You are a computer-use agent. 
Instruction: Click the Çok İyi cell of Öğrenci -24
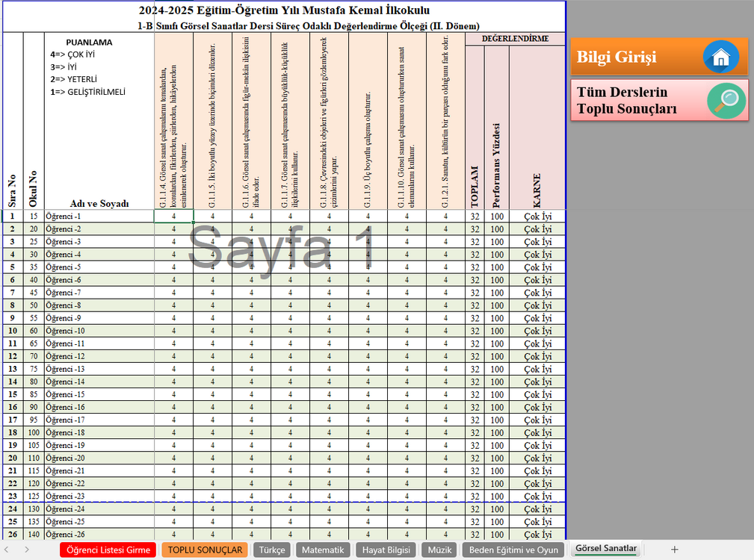[537, 509]
